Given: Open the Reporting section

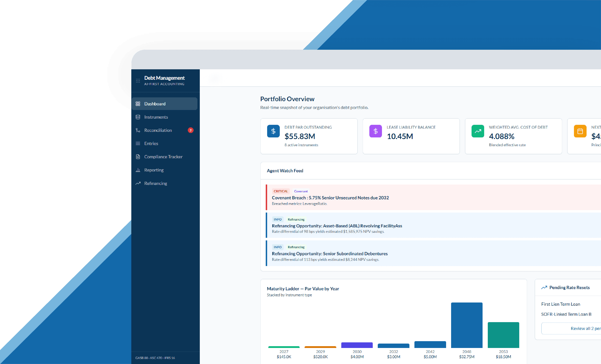Looking at the screenshot, I should 164,170.
